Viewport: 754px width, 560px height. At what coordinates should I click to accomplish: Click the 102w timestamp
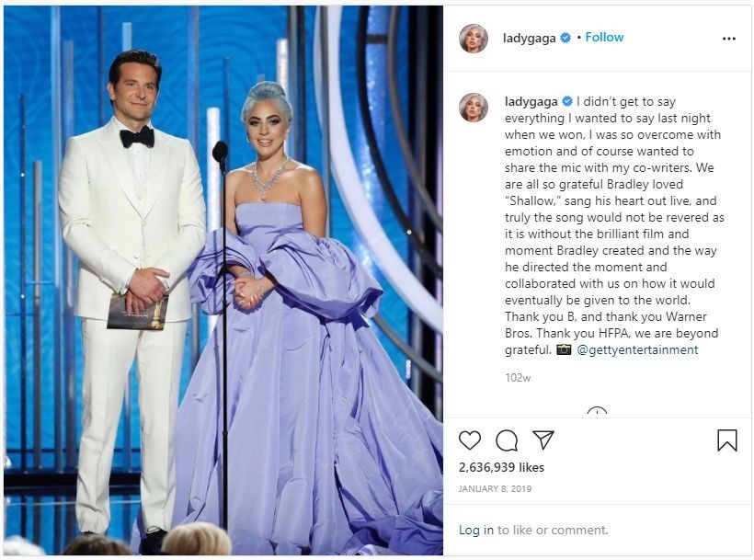point(518,378)
